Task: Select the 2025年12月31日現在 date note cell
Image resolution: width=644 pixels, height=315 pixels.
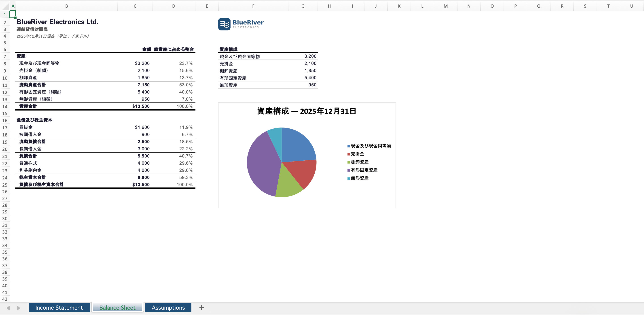Action: pyautogui.click(x=53, y=36)
